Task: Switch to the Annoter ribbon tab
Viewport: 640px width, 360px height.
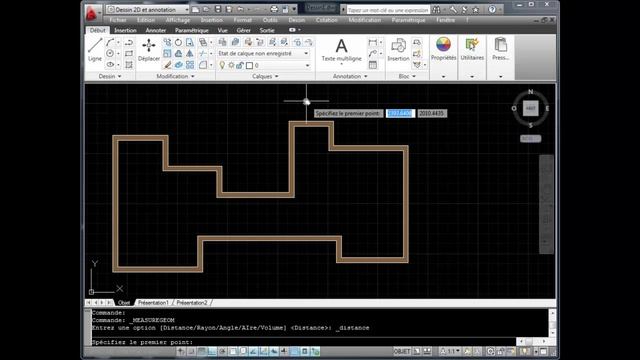Action: click(156, 30)
